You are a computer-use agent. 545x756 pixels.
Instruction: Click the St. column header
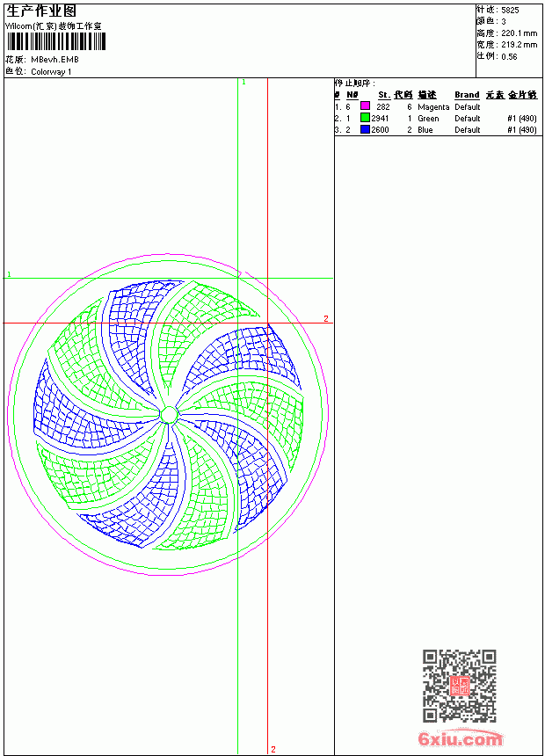tap(384, 95)
